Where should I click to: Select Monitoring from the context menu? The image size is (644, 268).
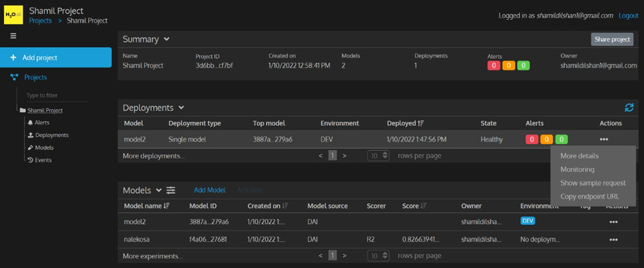coord(577,169)
